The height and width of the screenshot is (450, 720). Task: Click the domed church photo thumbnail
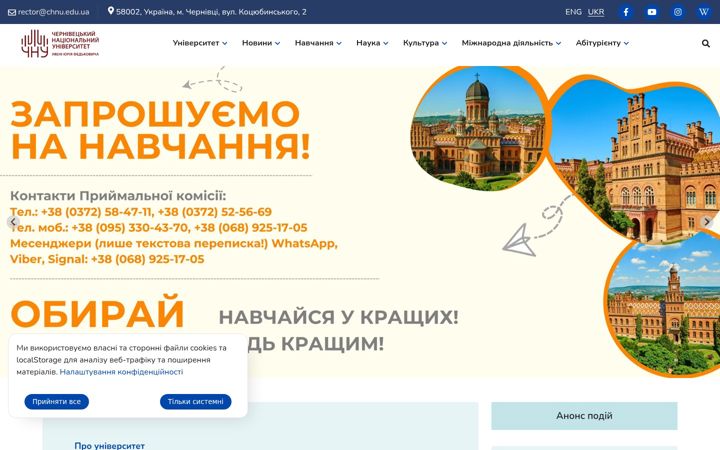click(x=478, y=131)
